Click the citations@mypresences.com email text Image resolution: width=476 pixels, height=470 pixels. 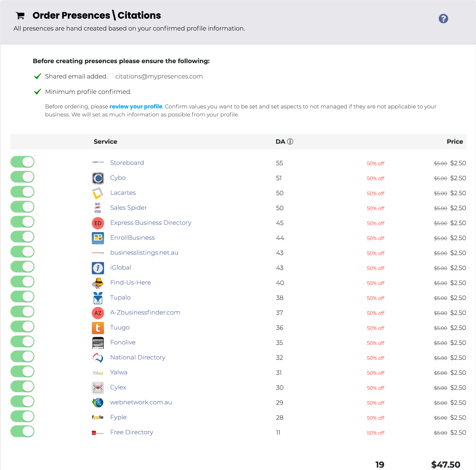tap(159, 77)
